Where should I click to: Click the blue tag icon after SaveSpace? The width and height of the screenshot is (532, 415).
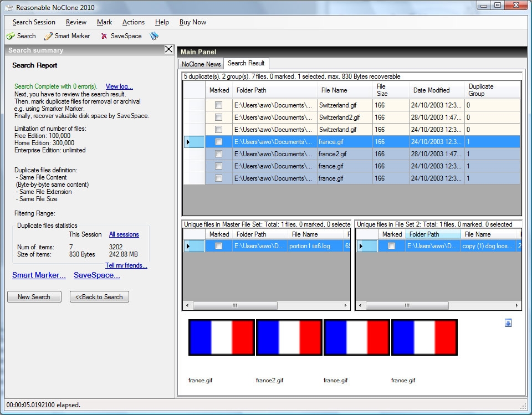(154, 36)
